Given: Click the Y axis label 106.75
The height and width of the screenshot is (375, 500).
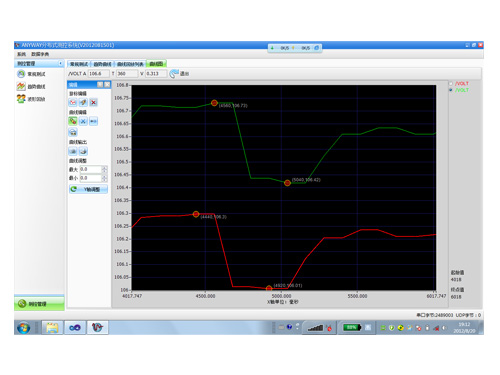Looking at the screenshot, I should point(121,98).
